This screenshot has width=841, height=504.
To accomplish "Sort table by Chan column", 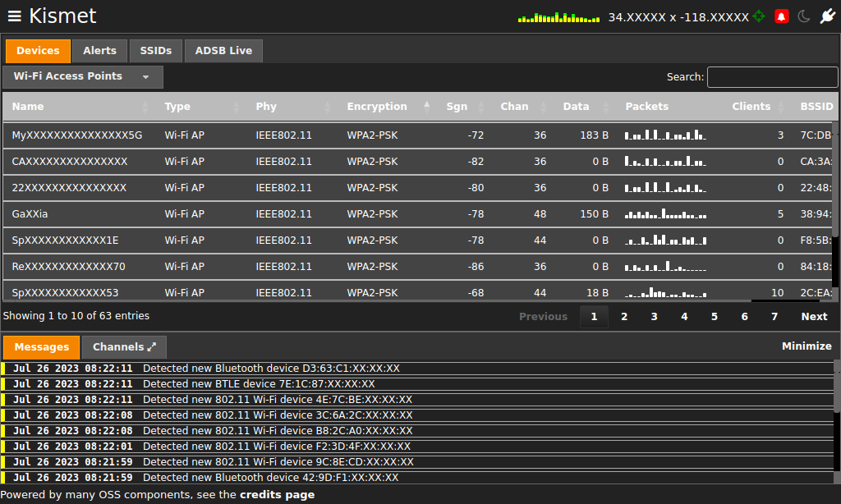I will pos(522,107).
